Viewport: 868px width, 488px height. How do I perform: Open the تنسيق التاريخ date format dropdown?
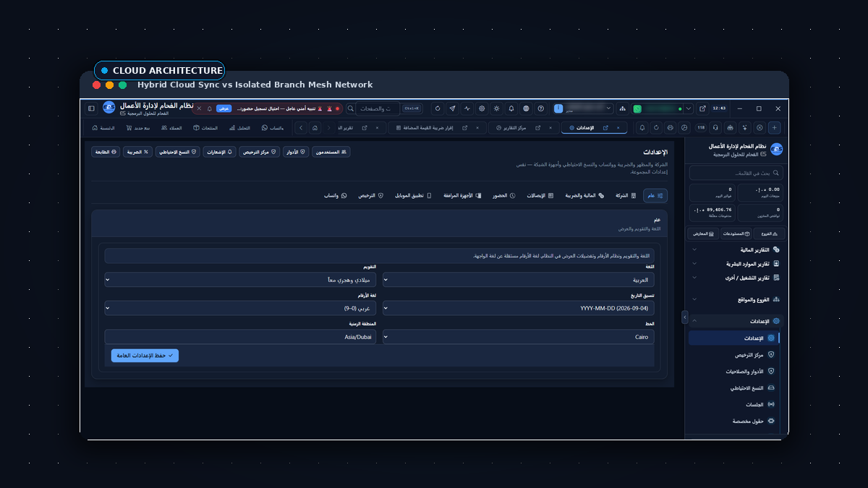(519, 308)
